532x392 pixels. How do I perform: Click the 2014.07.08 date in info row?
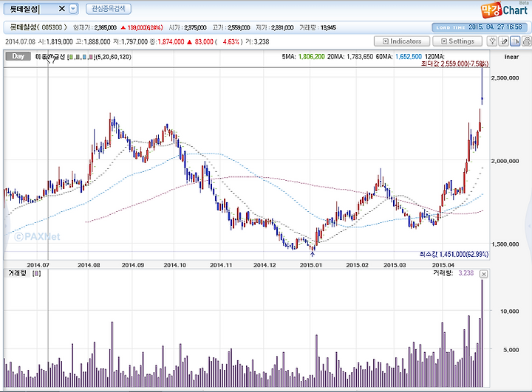(x=21, y=41)
